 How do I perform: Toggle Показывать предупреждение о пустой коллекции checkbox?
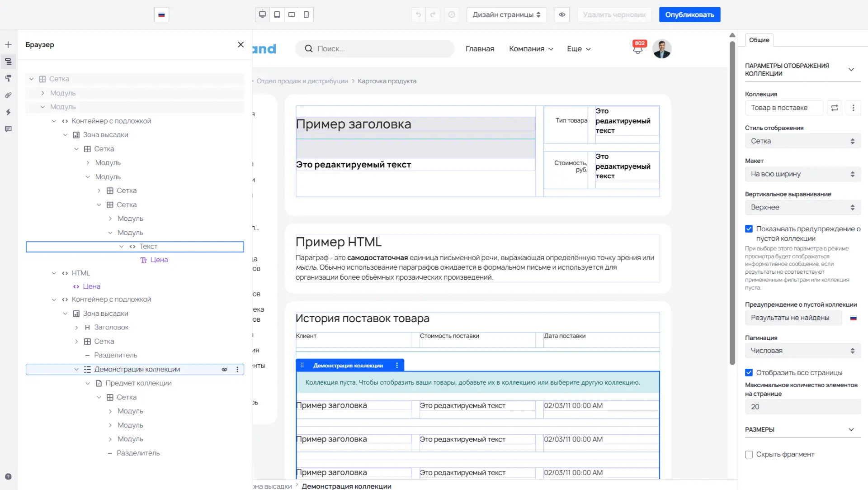[x=749, y=229]
